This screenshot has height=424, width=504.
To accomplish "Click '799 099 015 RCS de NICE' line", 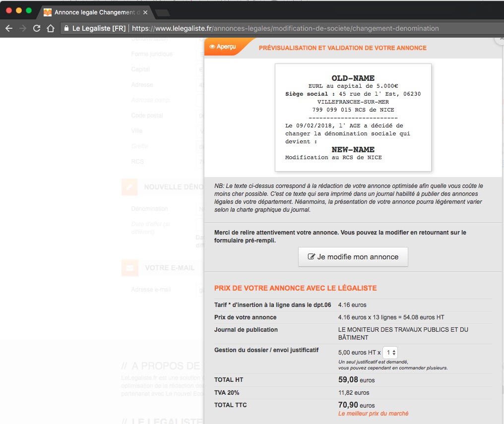I will click(353, 110).
